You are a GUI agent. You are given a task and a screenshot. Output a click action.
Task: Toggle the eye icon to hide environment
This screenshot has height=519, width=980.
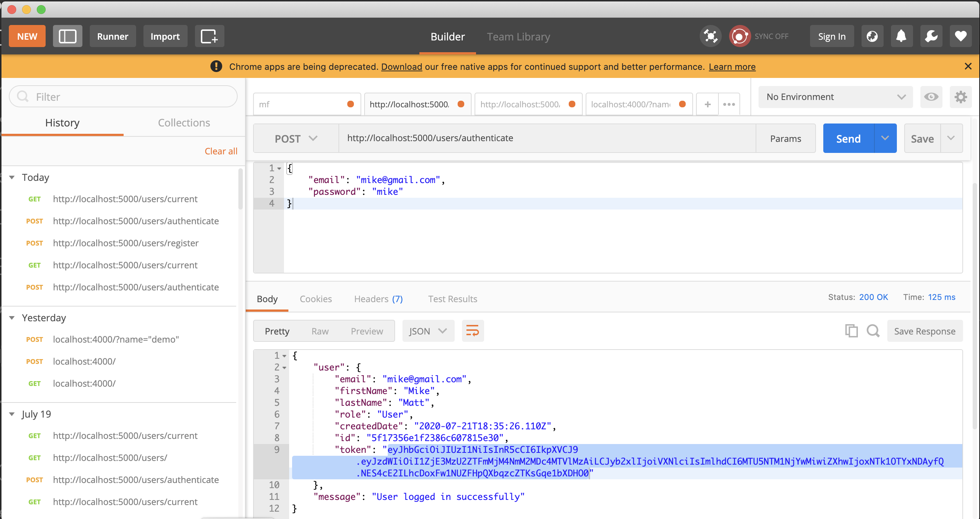tap(931, 96)
